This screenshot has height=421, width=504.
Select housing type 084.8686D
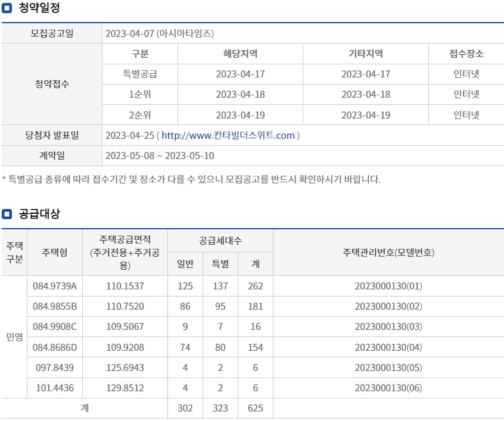coord(55,347)
